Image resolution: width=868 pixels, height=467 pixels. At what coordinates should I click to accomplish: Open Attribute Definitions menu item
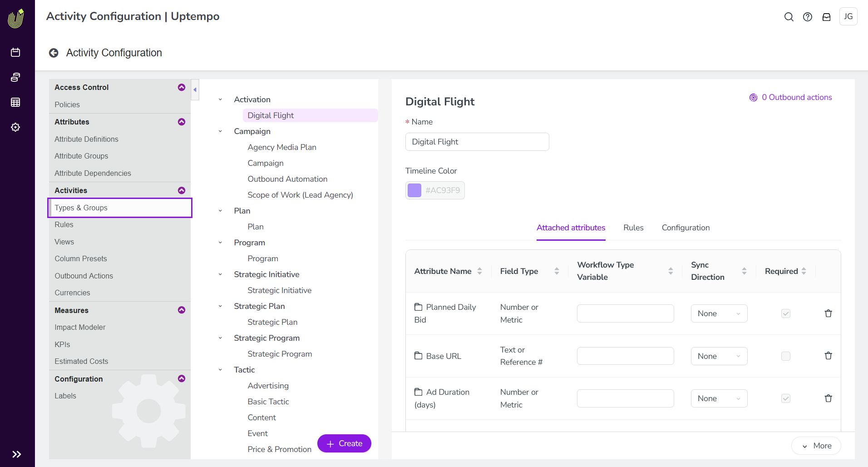click(86, 139)
